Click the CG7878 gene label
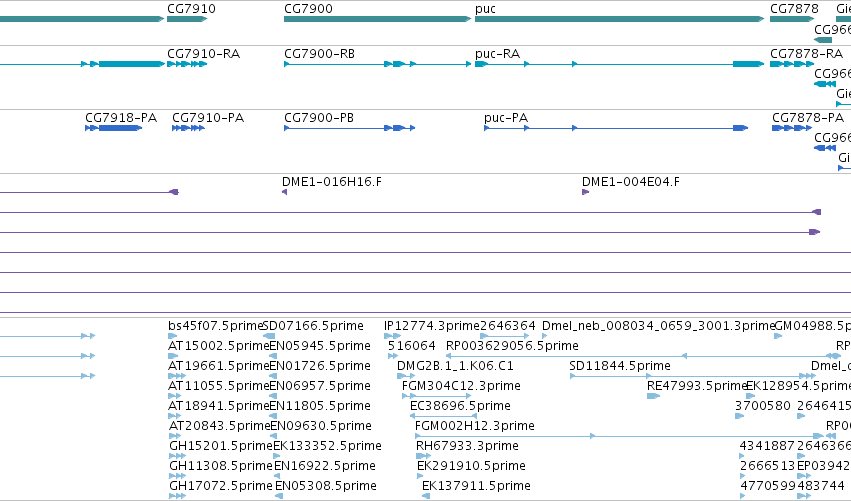851x501 pixels. [794, 9]
